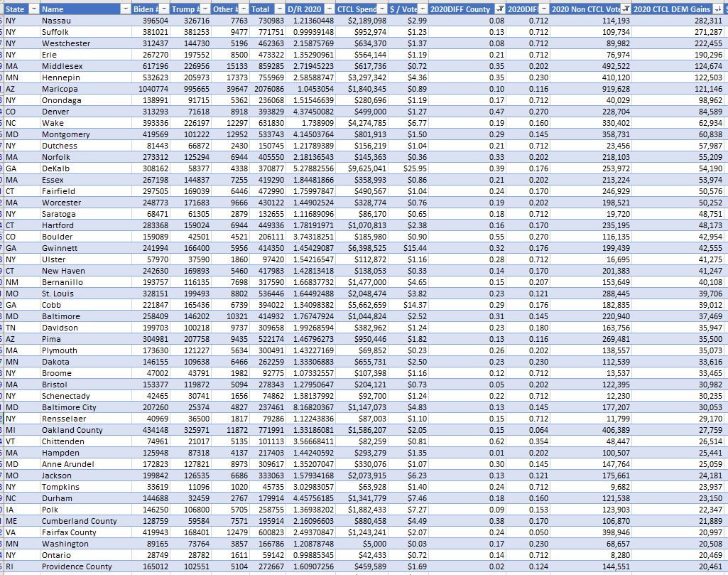Open the Name column filter dropdown
The image size is (728, 575).
(125, 9)
